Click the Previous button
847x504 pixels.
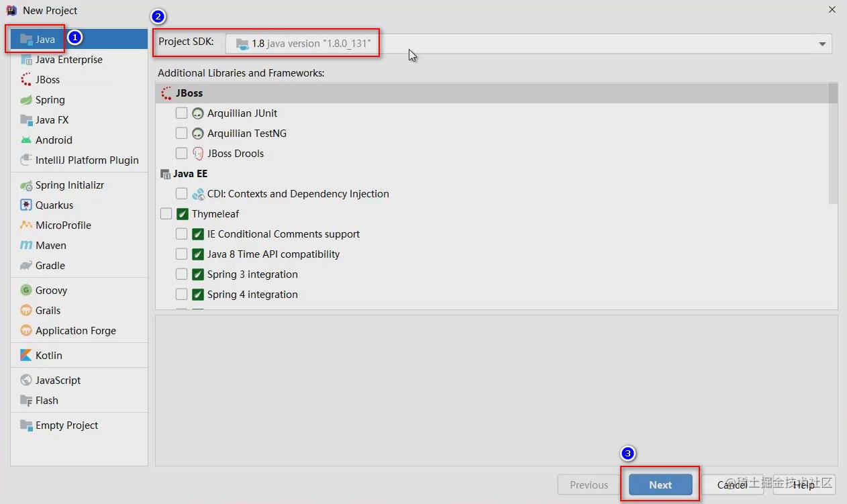click(x=589, y=485)
